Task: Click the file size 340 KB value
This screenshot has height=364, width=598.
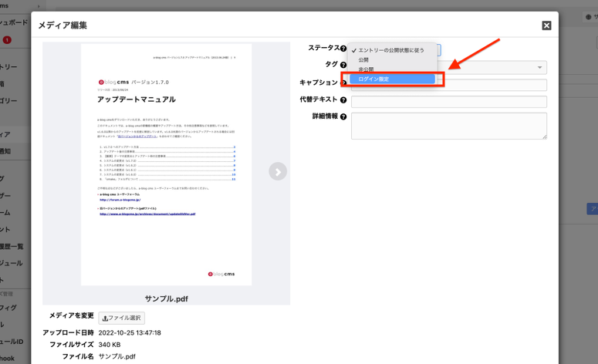Action: [x=110, y=345]
